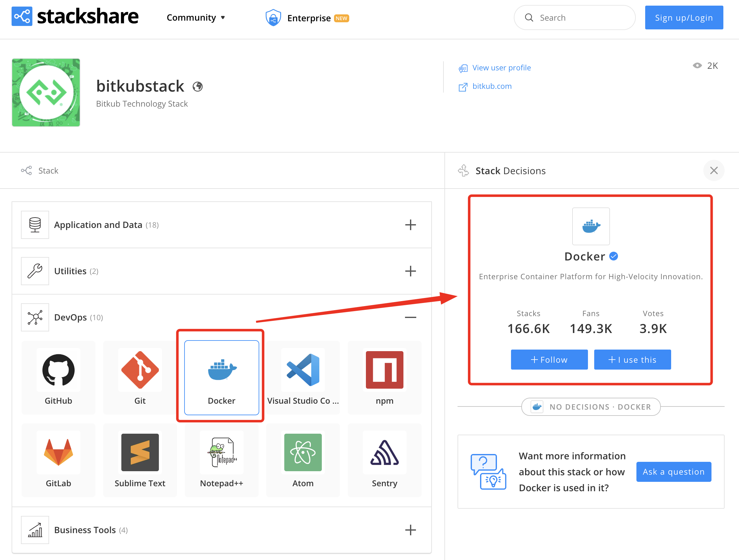
Task: Select the GitLab tool icon
Action: click(x=58, y=452)
